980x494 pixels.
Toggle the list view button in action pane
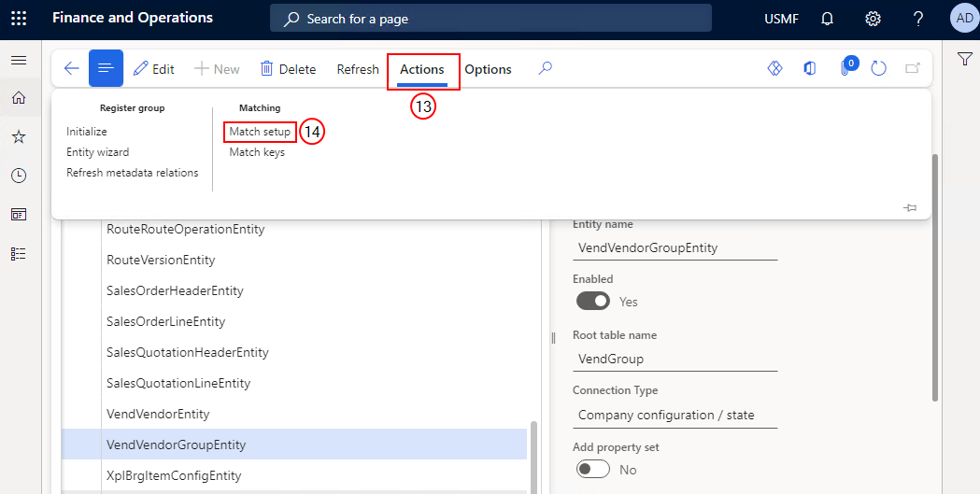point(106,68)
